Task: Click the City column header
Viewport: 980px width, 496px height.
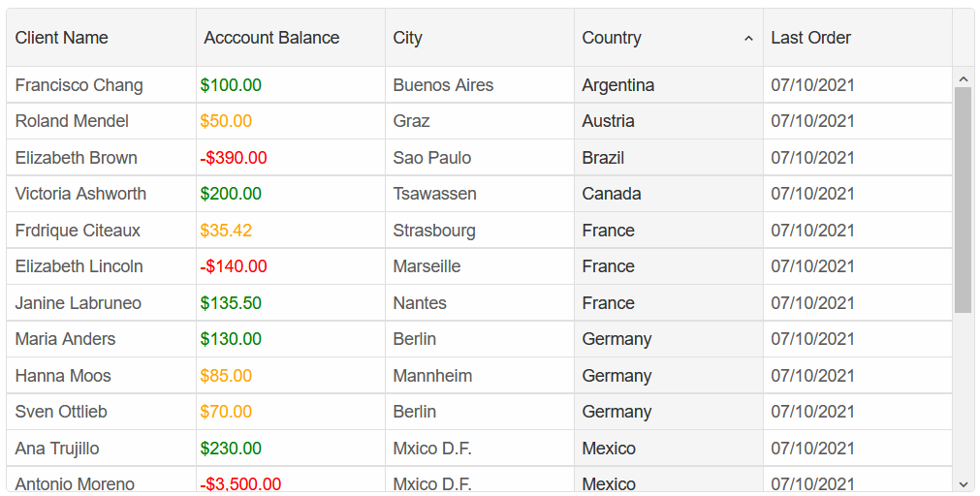Action: click(480, 38)
